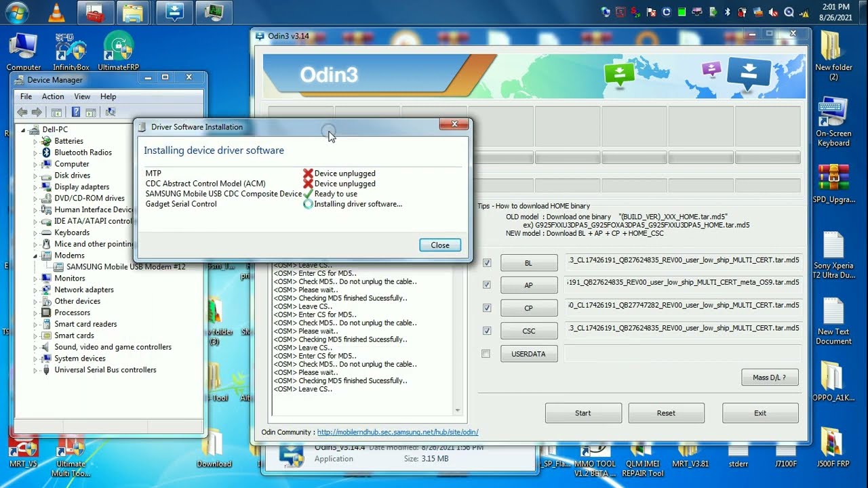Collapse the Modems node
This screenshot has width=868, height=488.
coord(35,256)
